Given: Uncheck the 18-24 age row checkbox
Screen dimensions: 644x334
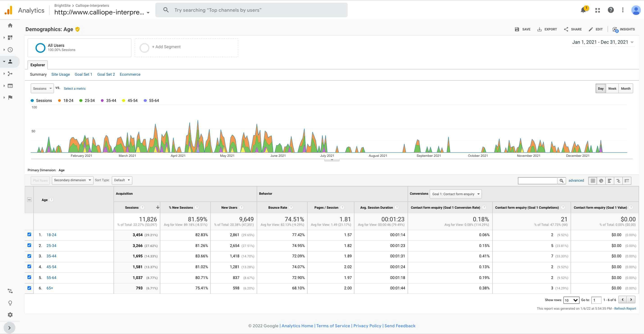Looking at the screenshot, I should (29, 234).
